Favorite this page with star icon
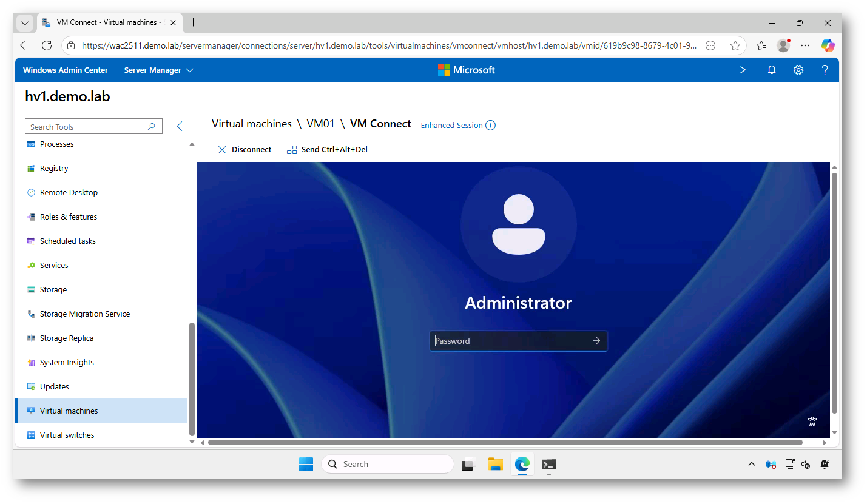Viewport: 867px width, 504px height. pos(735,45)
